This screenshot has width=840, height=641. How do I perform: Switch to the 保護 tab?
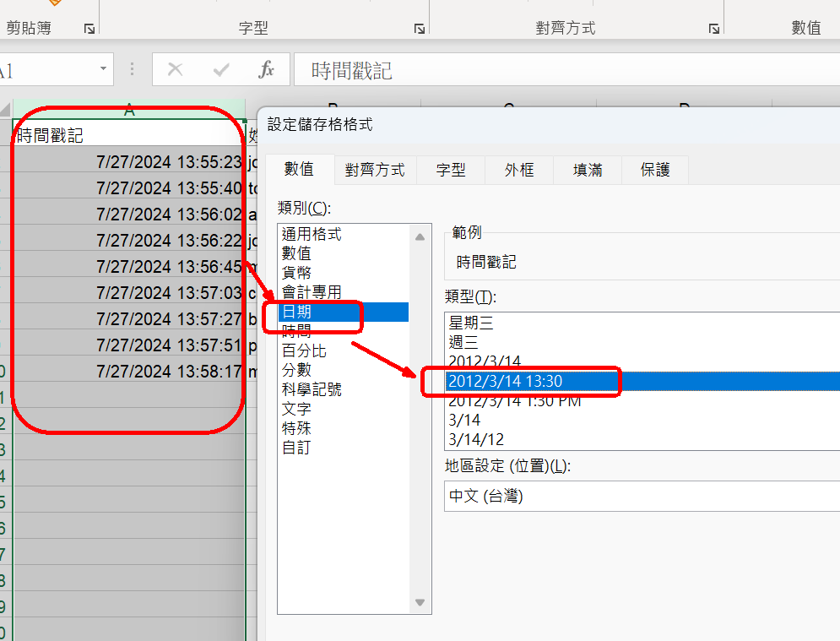click(655, 170)
